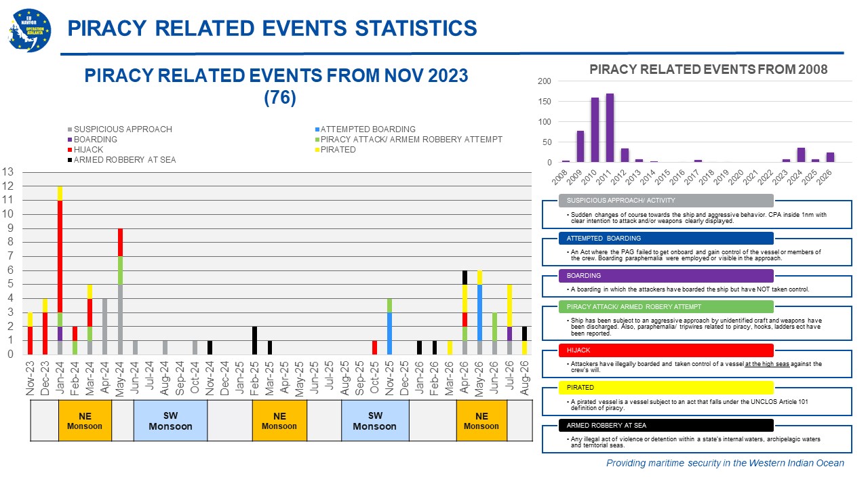
Task: Select the 'PIRACY RELATED EVENTS FROM 2008' chart title
Action: pos(708,69)
